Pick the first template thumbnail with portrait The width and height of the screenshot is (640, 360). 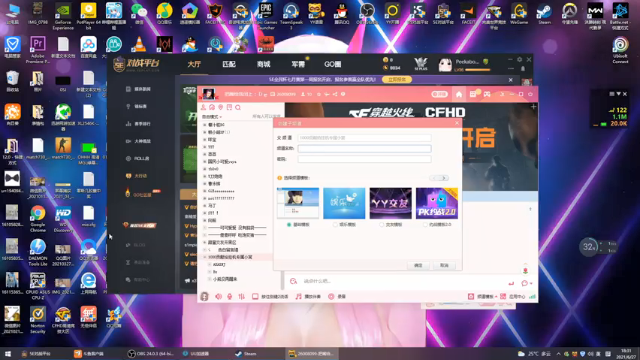pyautogui.click(x=298, y=203)
